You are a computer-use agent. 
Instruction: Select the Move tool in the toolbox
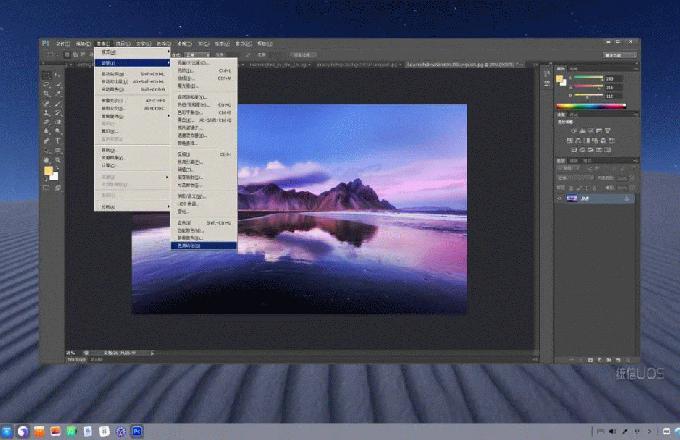click(x=47, y=76)
